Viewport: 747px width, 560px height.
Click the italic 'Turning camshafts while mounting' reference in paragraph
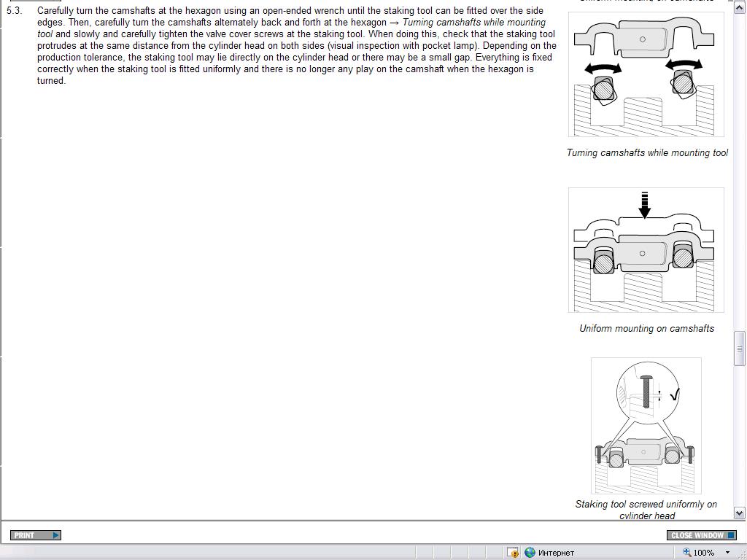tap(473, 23)
